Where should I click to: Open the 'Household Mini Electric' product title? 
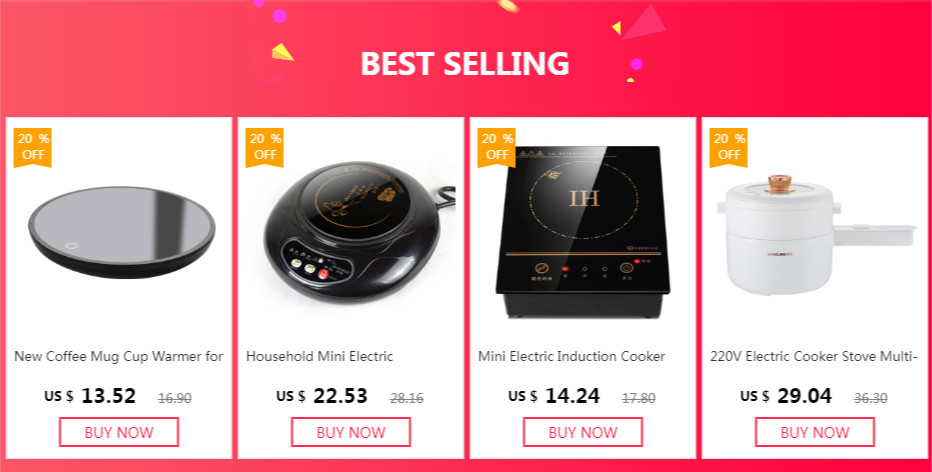tap(320, 357)
